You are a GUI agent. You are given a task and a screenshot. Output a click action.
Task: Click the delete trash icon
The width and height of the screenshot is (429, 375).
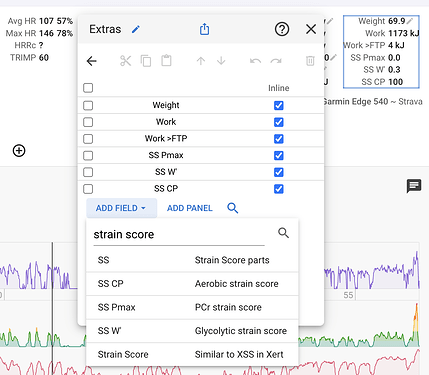coord(310,61)
